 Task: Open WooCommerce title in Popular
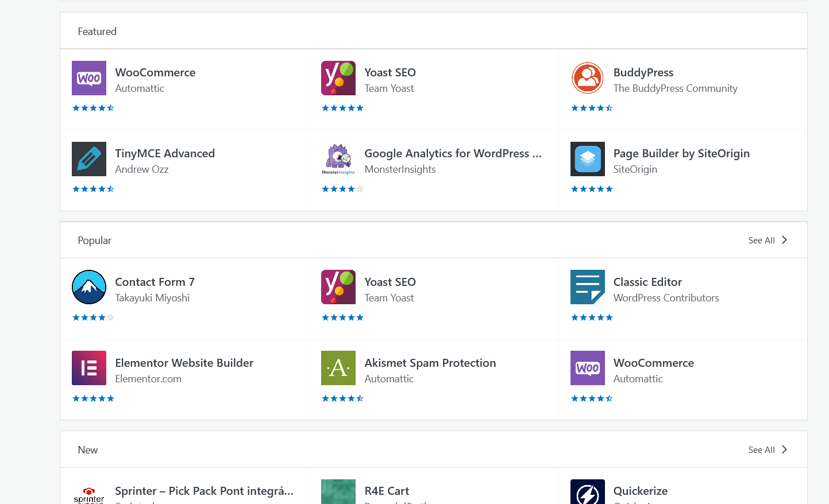654,363
